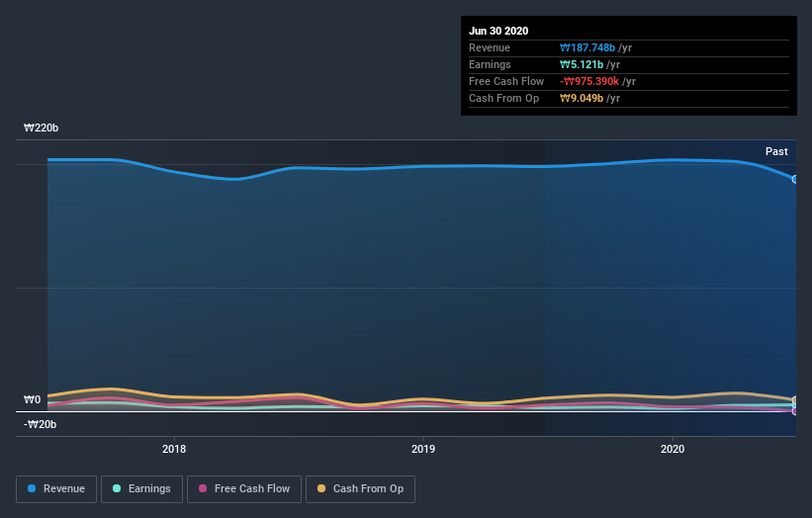Select the ₩220b y-axis label
Screen dimensions: 812x518
(x=41, y=128)
